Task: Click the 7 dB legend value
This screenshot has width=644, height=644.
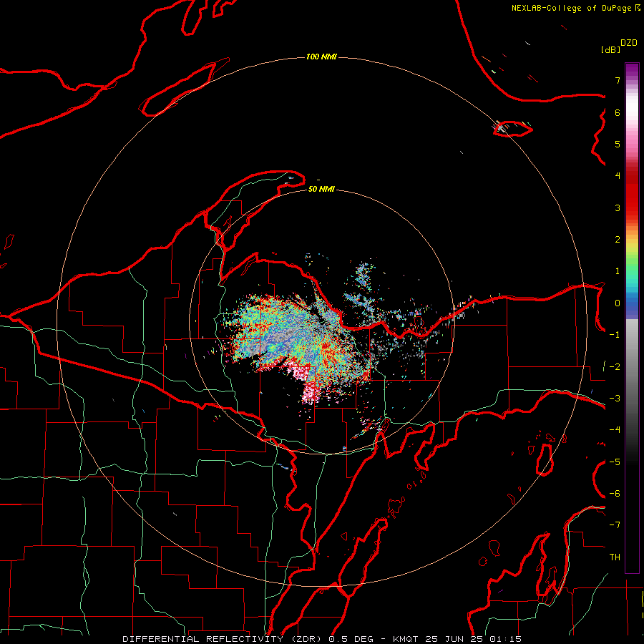Action: pos(618,80)
